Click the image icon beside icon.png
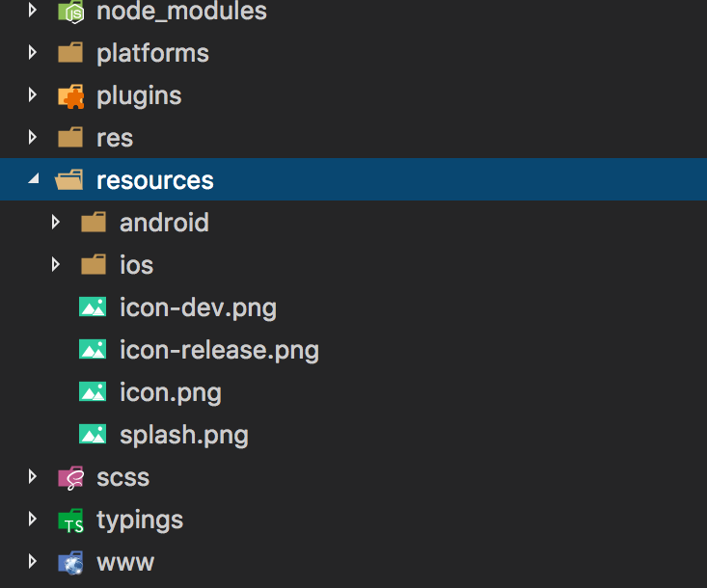This screenshot has width=707, height=588. tap(93, 391)
